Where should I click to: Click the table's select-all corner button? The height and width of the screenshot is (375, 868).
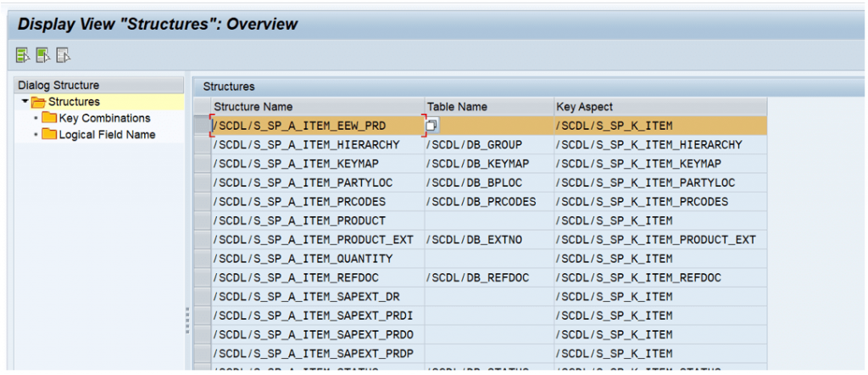pos(202,106)
